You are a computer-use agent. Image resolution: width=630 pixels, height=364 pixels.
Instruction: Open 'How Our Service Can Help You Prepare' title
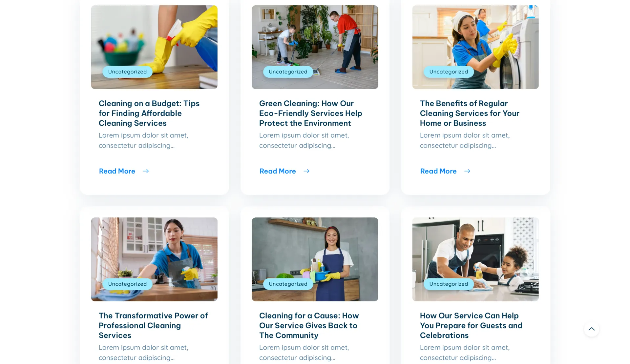(471, 325)
